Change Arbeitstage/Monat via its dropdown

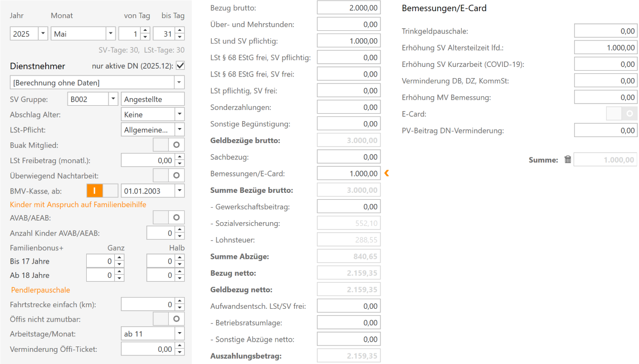179,334
